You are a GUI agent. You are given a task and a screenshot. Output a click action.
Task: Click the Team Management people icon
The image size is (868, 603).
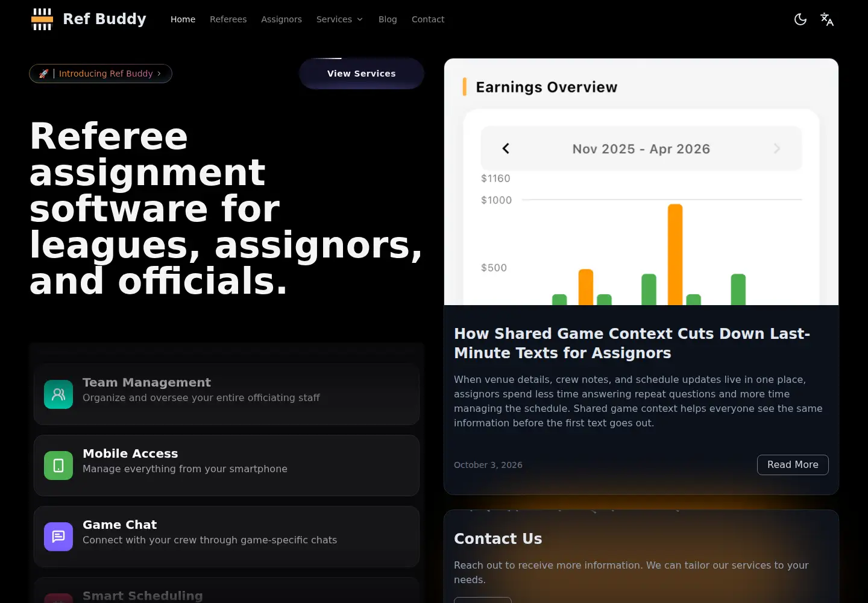(58, 394)
